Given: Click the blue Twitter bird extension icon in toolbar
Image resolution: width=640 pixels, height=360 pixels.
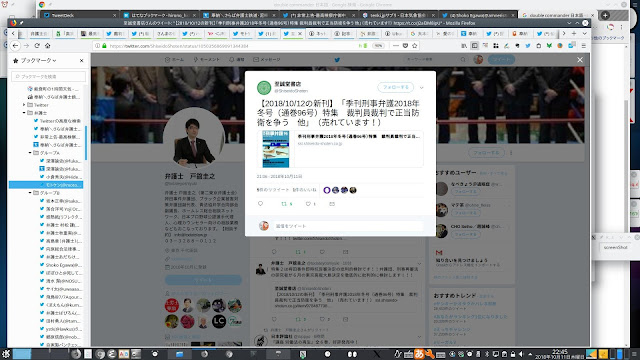Looking at the screenshot, I should (528, 46).
